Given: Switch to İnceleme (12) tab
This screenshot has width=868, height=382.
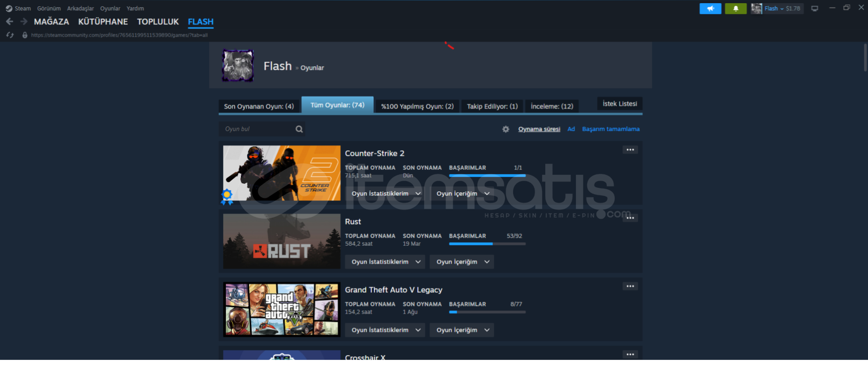Looking at the screenshot, I should pyautogui.click(x=552, y=106).
